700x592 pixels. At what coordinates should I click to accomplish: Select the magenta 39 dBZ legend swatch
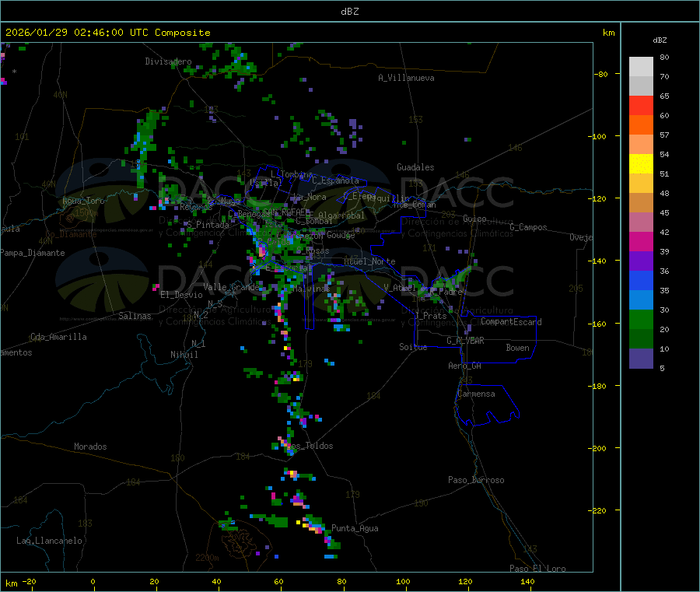point(641,241)
